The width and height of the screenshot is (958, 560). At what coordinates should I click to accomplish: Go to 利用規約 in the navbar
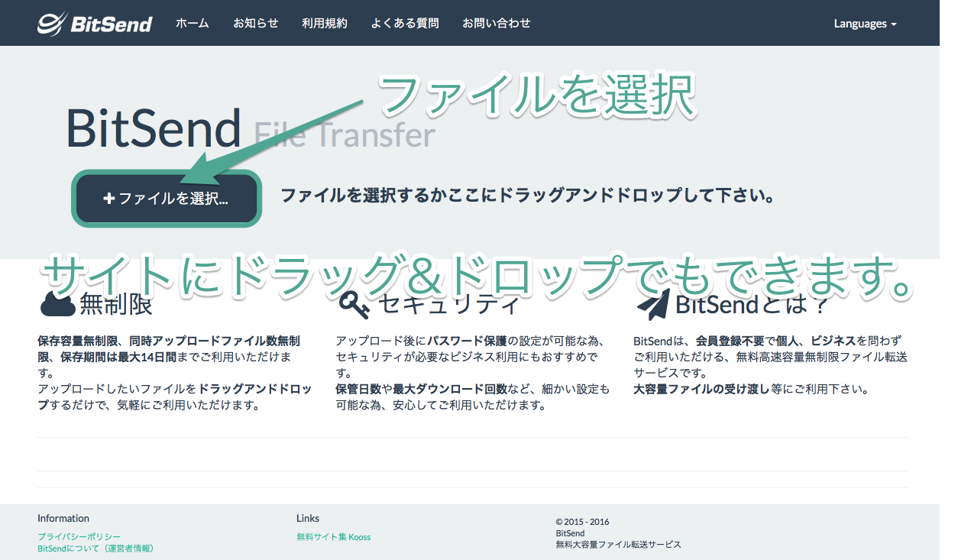coord(324,23)
